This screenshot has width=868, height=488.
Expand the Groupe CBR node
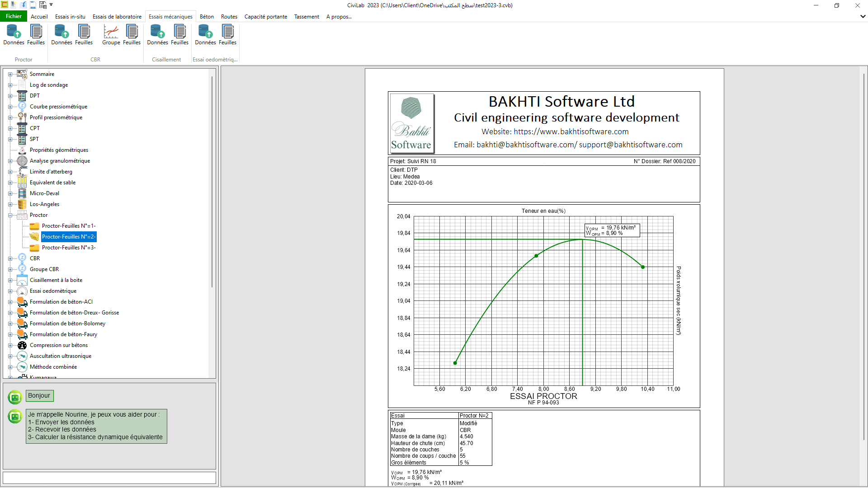point(10,269)
